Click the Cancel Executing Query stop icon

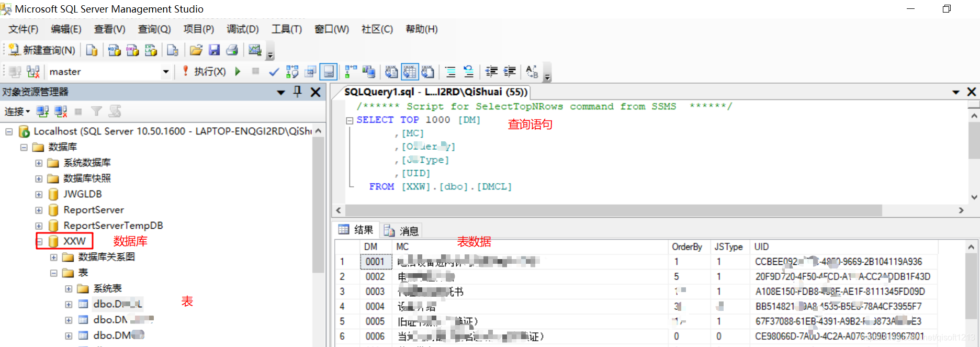pos(255,71)
